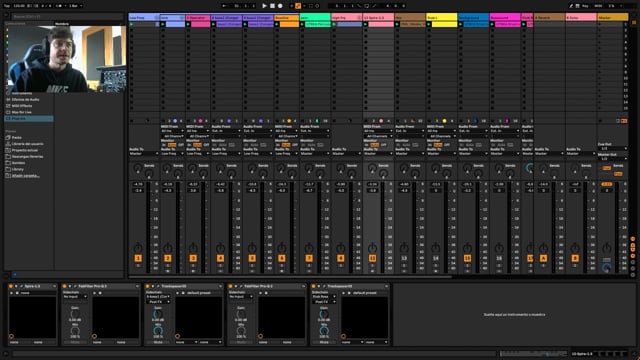
Task: Click the master crossfader control
Action: [607, 268]
